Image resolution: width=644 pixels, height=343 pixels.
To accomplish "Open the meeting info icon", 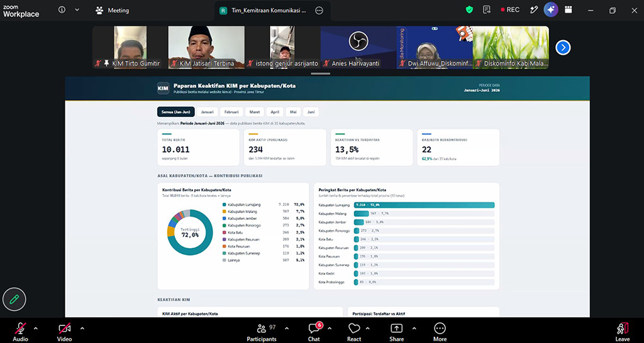I will pos(62,10).
